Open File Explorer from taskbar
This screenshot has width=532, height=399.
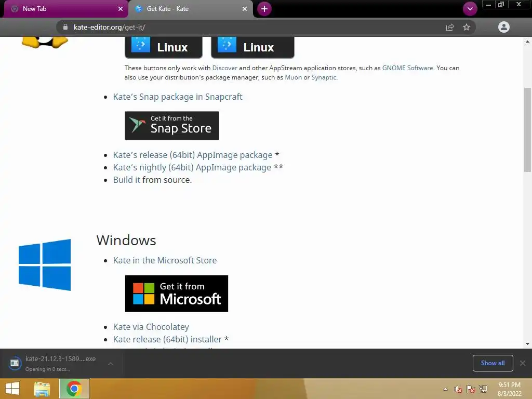(x=42, y=389)
